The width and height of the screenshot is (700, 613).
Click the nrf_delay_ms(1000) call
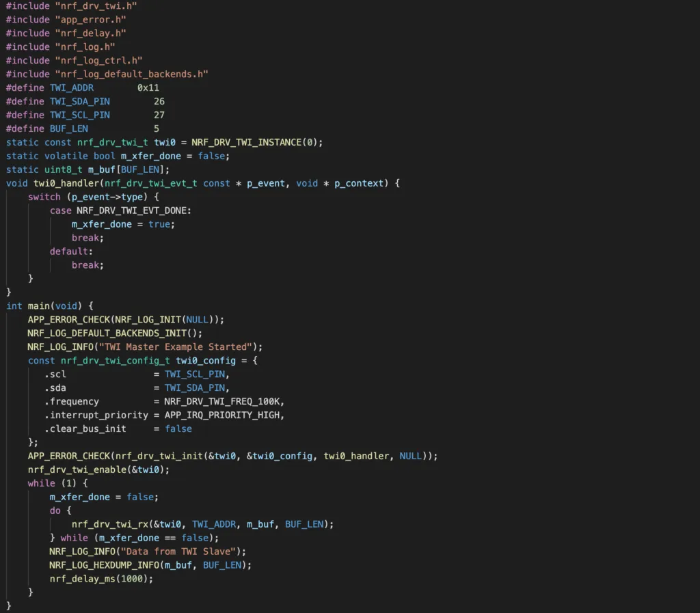101,579
